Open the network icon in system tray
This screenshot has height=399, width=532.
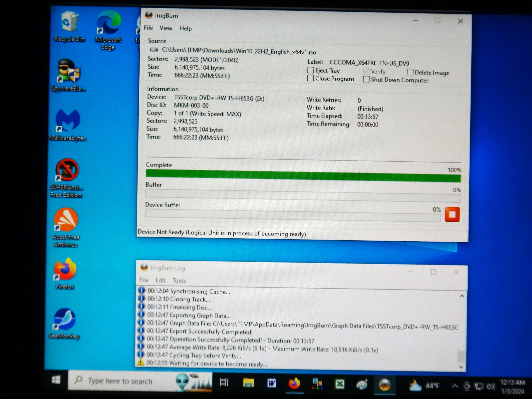coord(479,387)
